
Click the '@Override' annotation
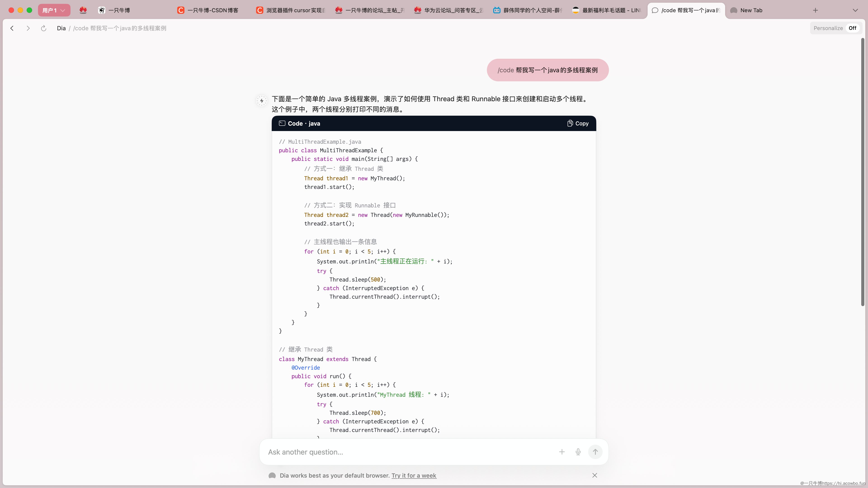coord(306,368)
